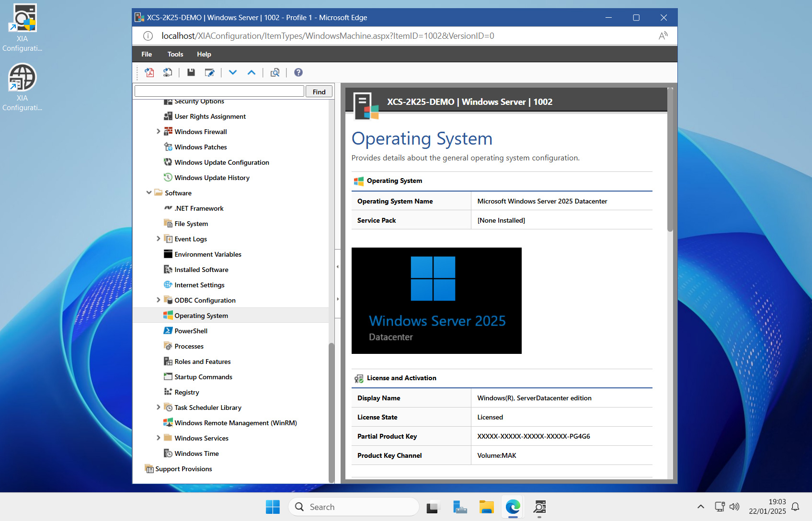Click the Installed Software icon

coord(168,269)
